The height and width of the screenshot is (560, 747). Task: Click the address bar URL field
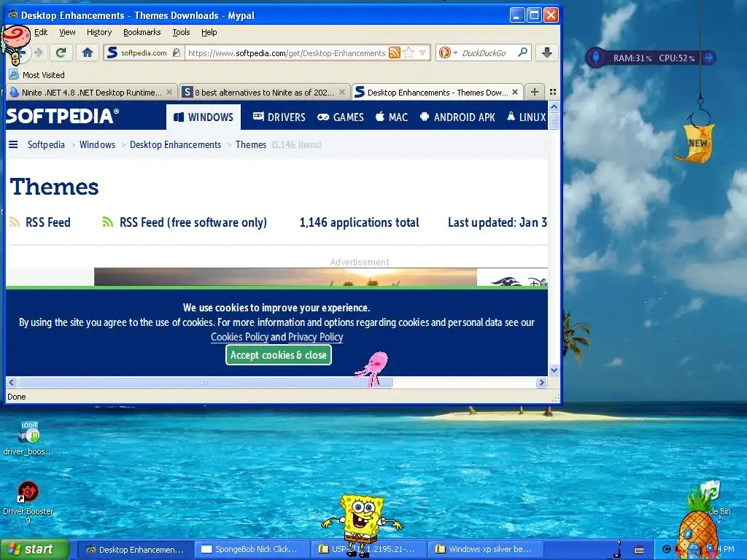[x=286, y=52]
